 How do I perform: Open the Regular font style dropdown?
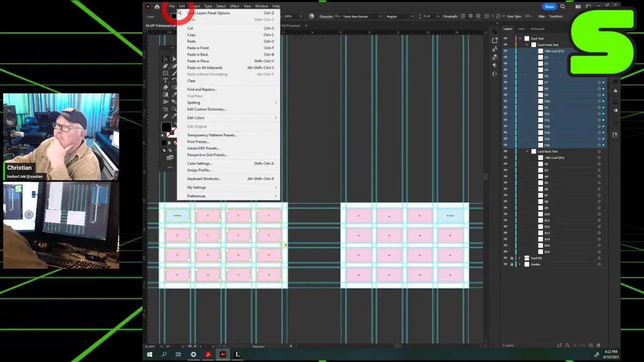tap(412, 16)
